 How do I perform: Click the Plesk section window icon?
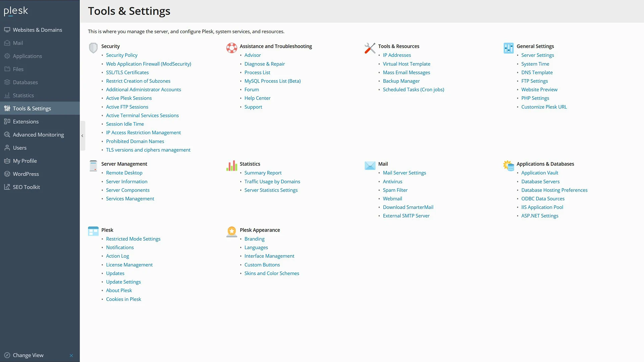coord(93,231)
